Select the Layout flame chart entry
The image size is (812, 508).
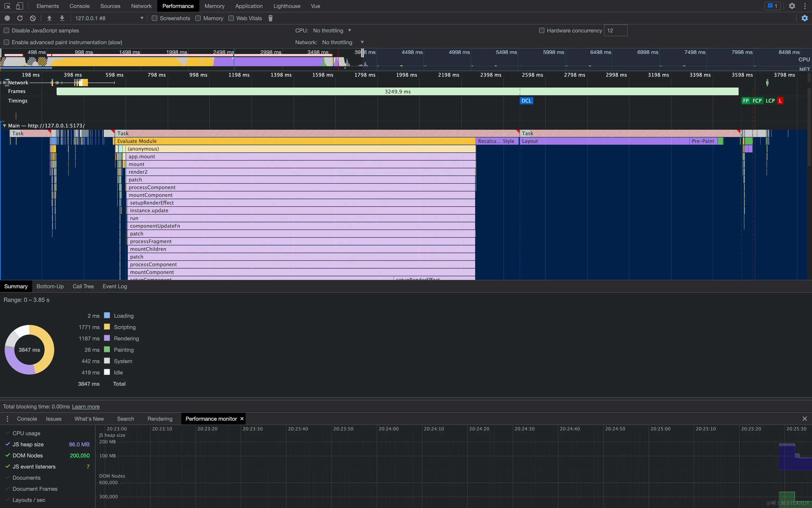[604, 141]
